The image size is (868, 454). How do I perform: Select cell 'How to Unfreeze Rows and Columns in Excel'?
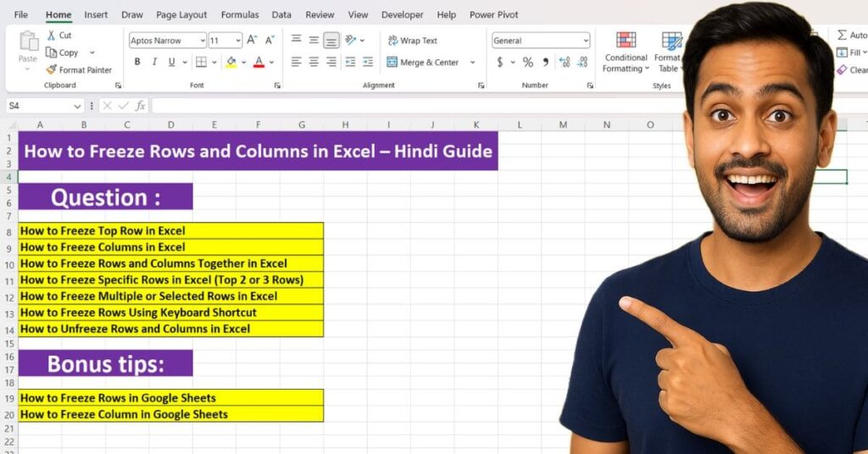tap(171, 329)
